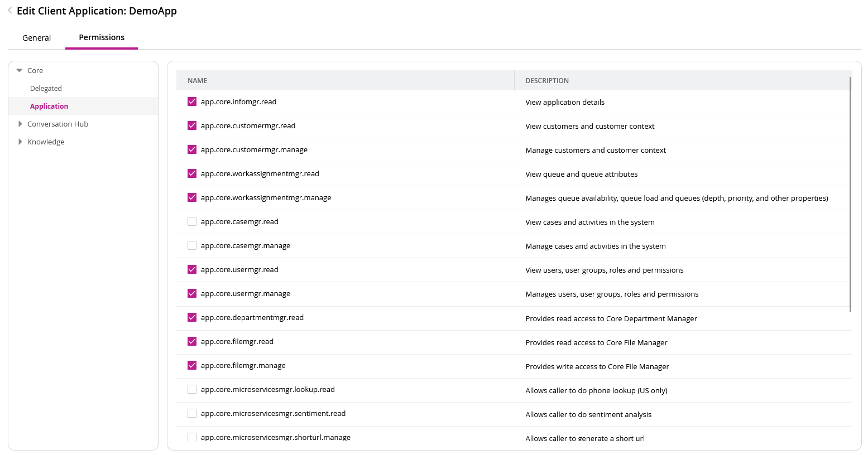Disable app.core.customermgr.read checkbox

pyautogui.click(x=192, y=125)
